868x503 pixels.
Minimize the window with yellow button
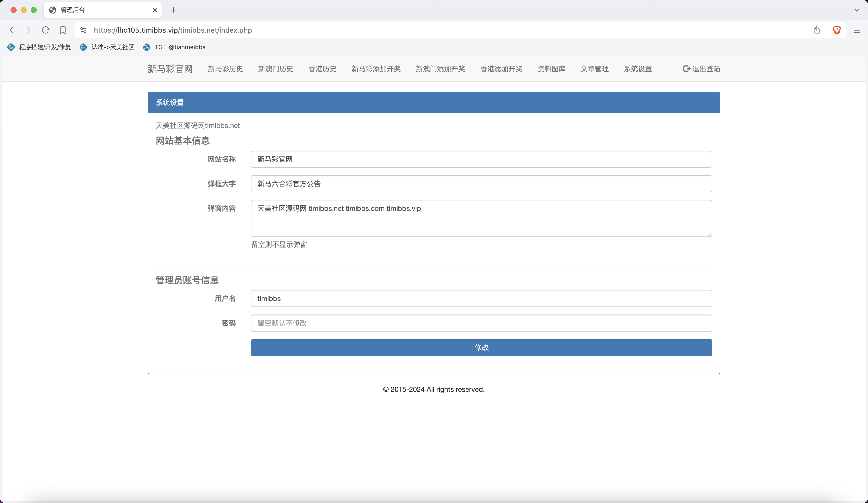[23, 10]
